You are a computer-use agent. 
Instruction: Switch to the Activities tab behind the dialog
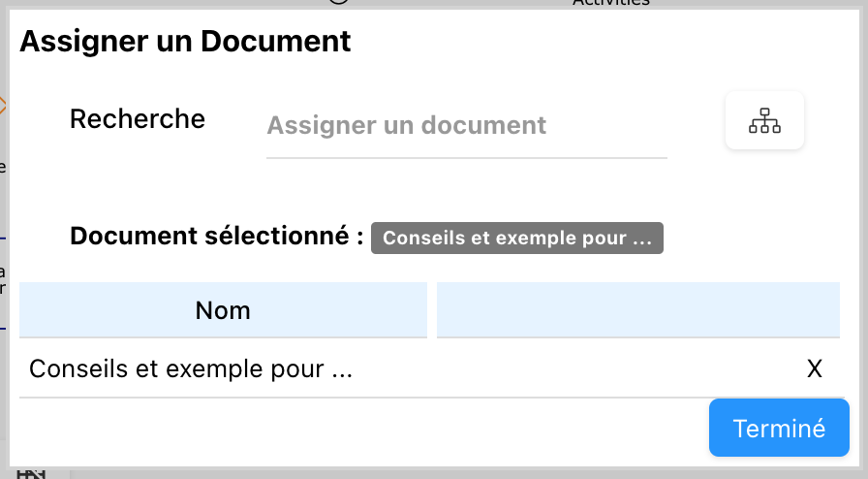610,3
